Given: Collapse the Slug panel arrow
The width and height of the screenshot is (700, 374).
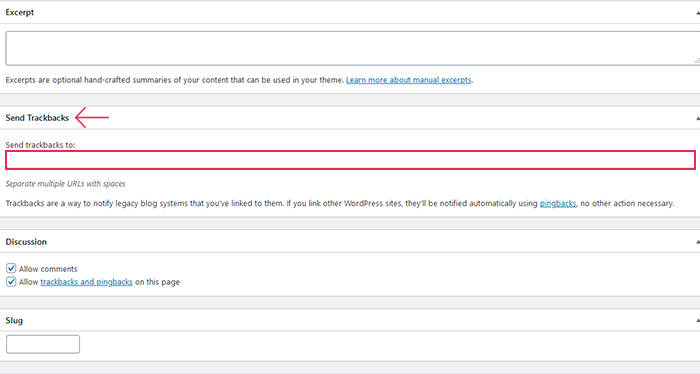Looking at the screenshot, I should click(698, 321).
